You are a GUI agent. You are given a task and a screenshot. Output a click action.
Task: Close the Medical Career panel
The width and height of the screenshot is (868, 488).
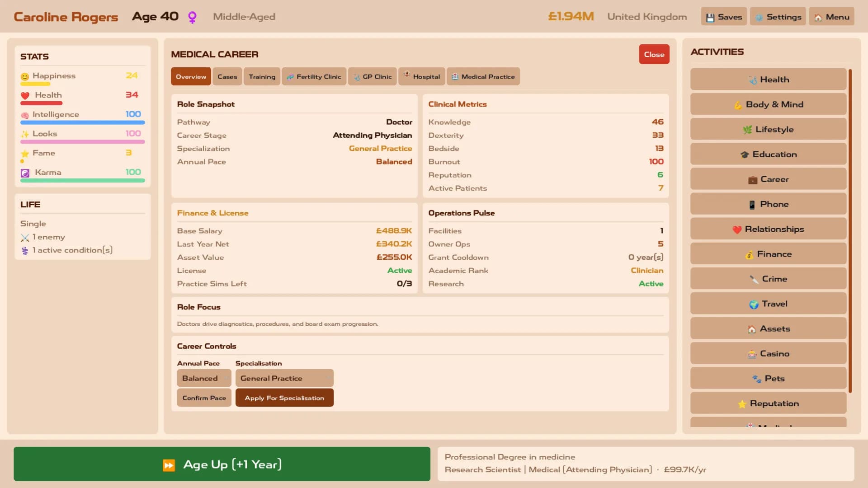coord(654,54)
